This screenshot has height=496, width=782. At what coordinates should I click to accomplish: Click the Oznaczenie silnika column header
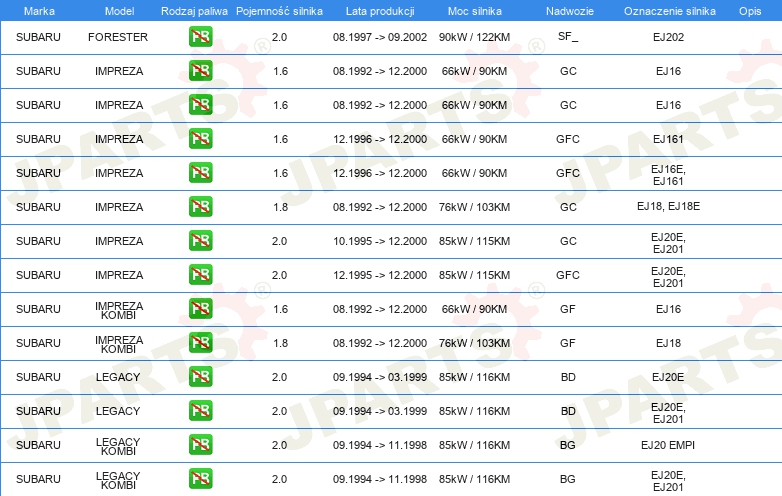click(667, 10)
